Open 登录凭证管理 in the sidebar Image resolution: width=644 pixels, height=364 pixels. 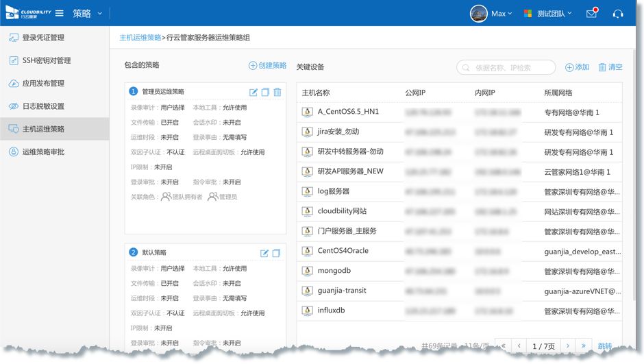point(43,38)
